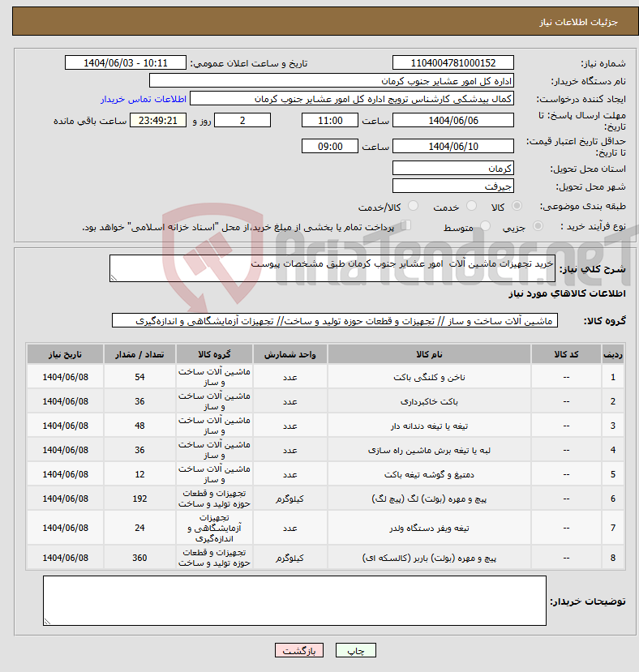Click the شماره نیاز field 1104004781000152
This screenshot has height=672, width=639.
pos(452,62)
